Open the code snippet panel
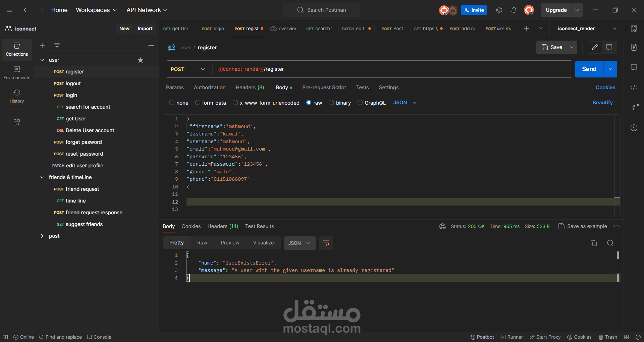 tap(634, 88)
